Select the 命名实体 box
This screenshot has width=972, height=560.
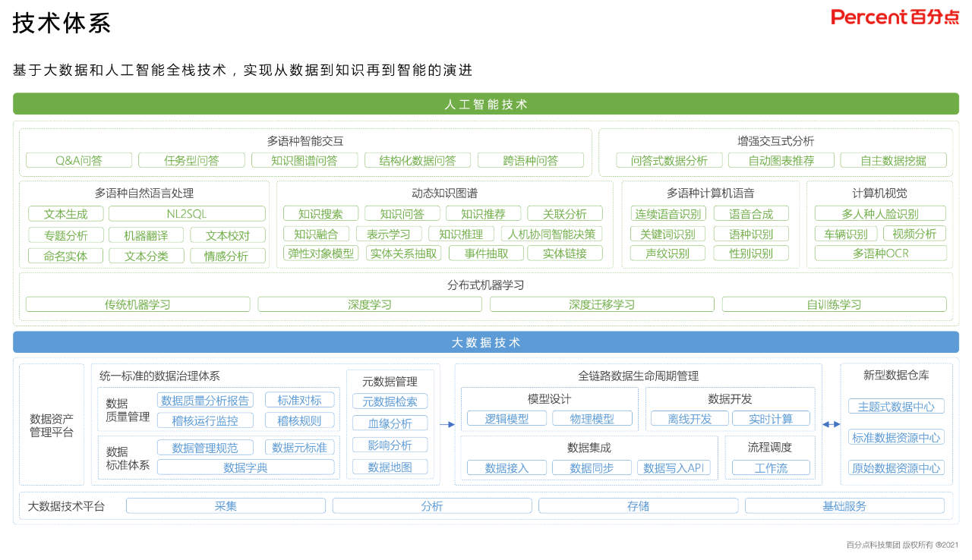(65, 256)
